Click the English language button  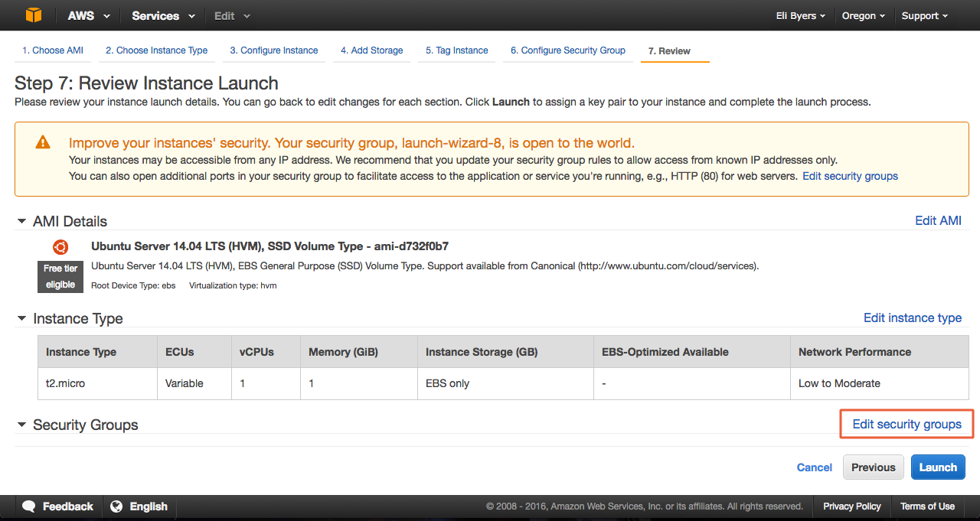point(139,506)
